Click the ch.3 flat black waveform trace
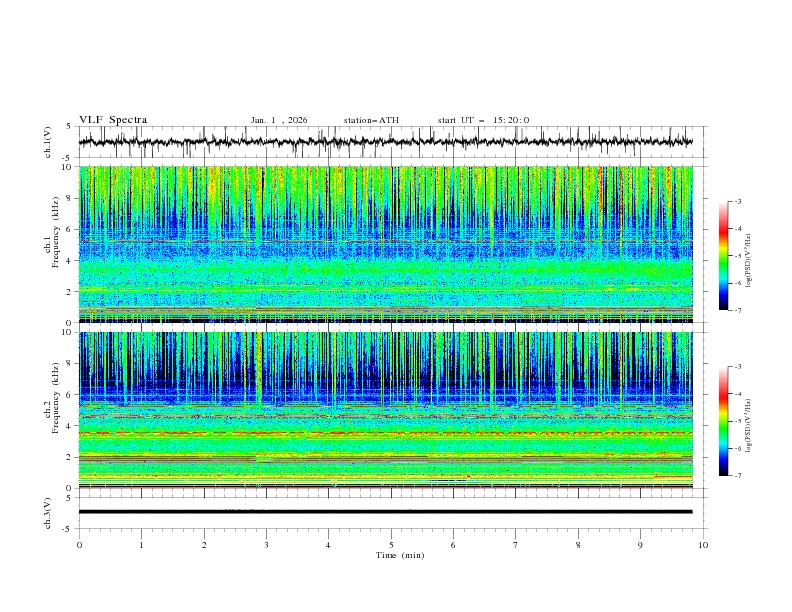This screenshot has height=612, width=792. point(386,512)
